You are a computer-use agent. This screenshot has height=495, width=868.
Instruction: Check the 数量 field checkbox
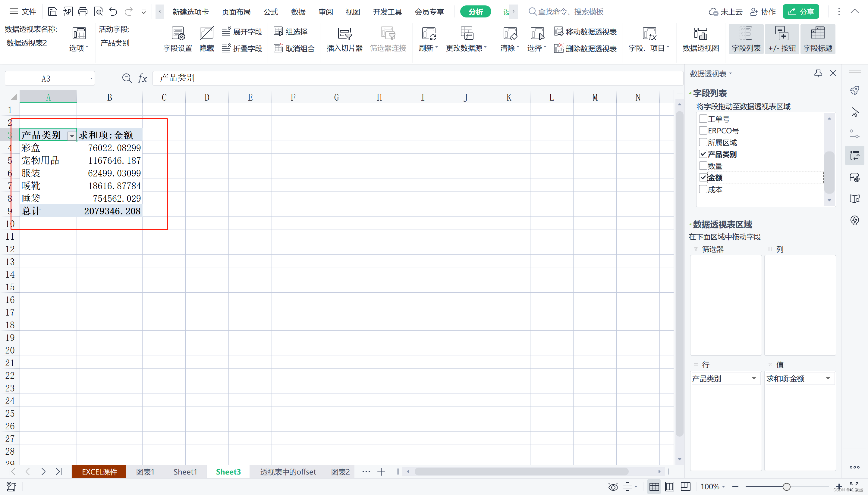[703, 166]
